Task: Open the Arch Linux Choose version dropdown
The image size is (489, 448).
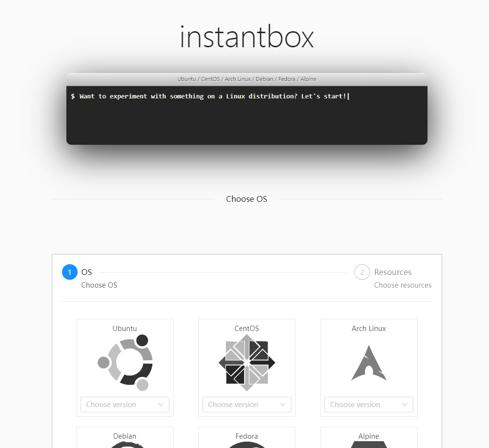Action: point(368,405)
